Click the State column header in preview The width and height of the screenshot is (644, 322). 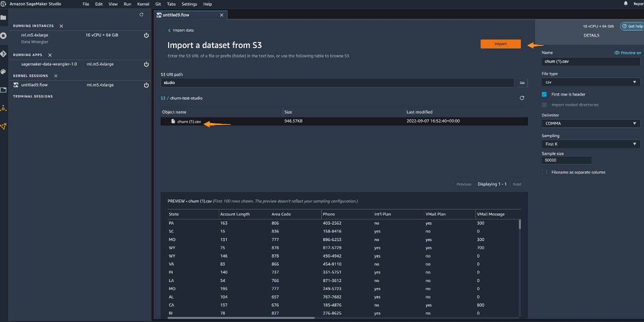pyautogui.click(x=174, y=214)
